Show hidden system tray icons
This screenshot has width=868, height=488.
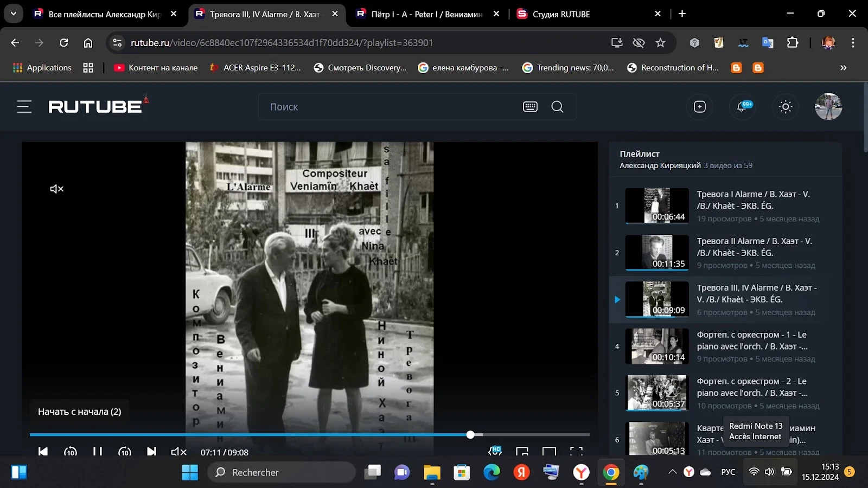click(673, 472)
